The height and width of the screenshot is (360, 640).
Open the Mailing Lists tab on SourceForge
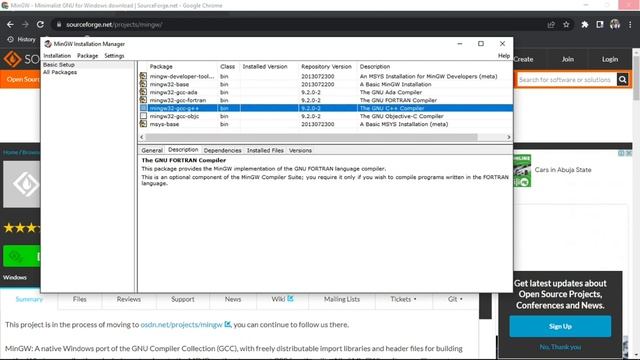coord(342,299)
